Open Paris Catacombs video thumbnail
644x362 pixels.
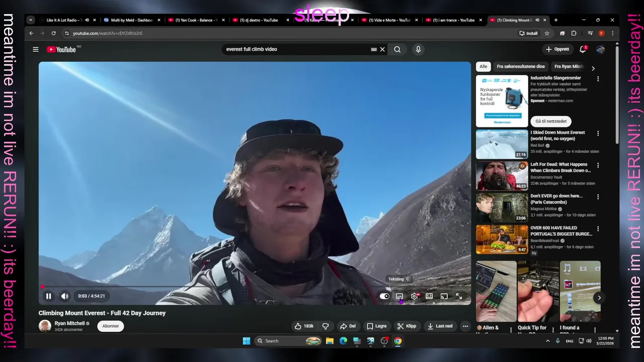pos(502,207)
